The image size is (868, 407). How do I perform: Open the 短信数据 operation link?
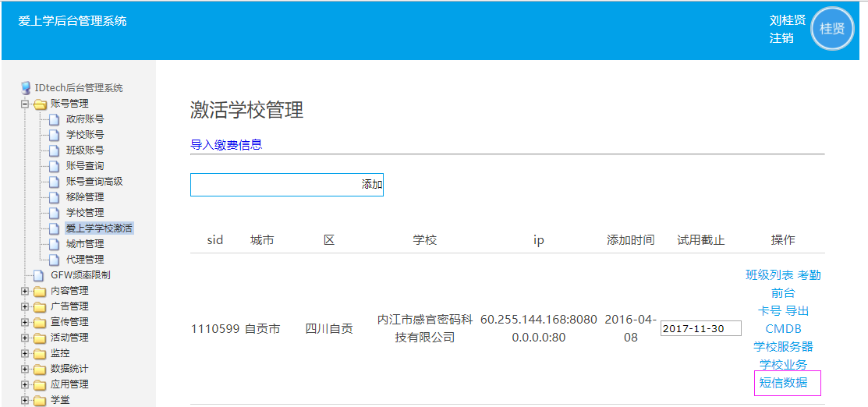point(784,382)
